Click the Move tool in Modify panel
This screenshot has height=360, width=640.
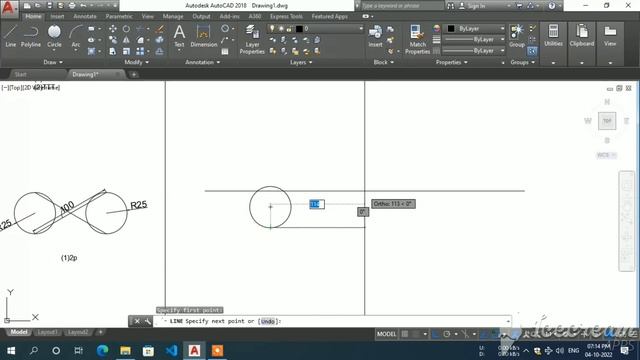(x=113, y=29)
